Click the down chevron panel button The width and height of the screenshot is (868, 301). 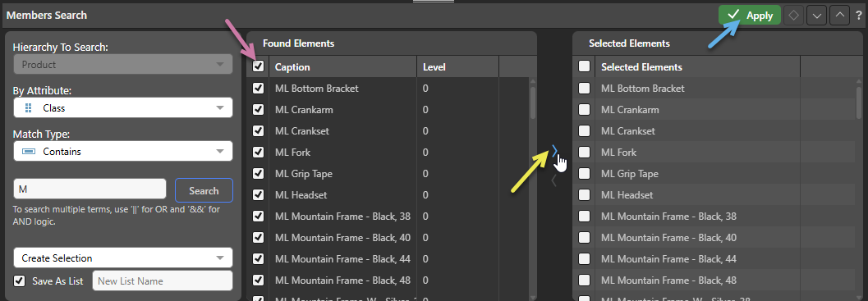(x=816, y=16)
